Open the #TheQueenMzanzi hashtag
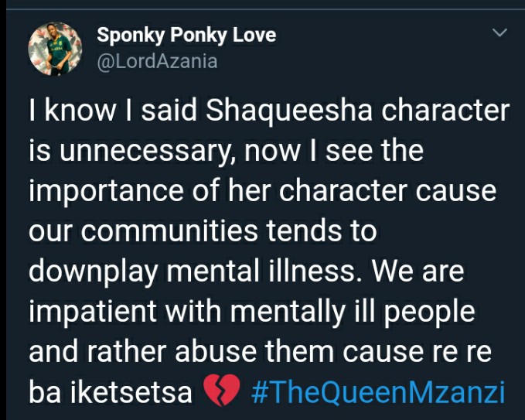Screen dimensions: 525x420 click(378, 392)
